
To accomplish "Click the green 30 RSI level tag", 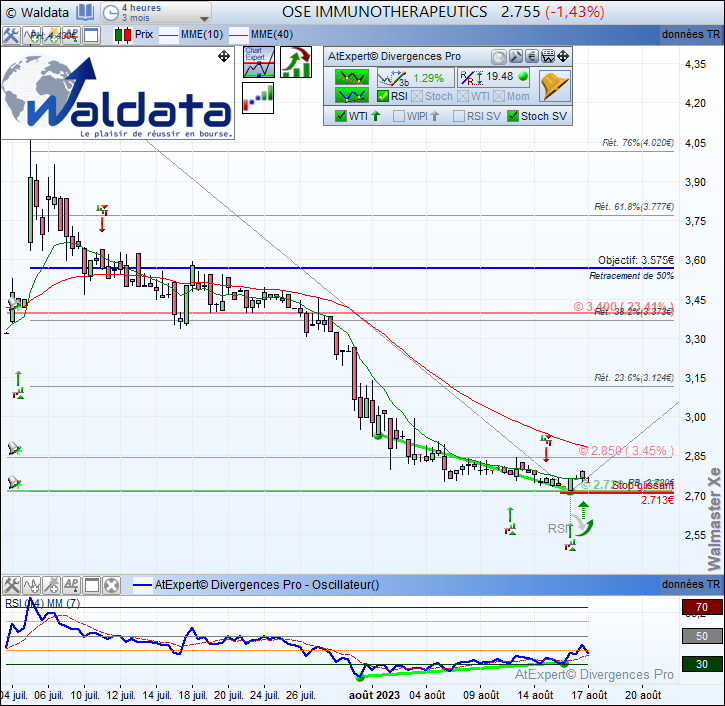I will tap(702, 664).
